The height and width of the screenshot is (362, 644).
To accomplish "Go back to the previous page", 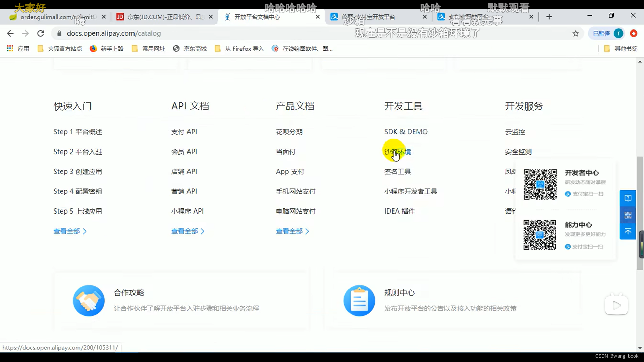I will tap(10, 33).
